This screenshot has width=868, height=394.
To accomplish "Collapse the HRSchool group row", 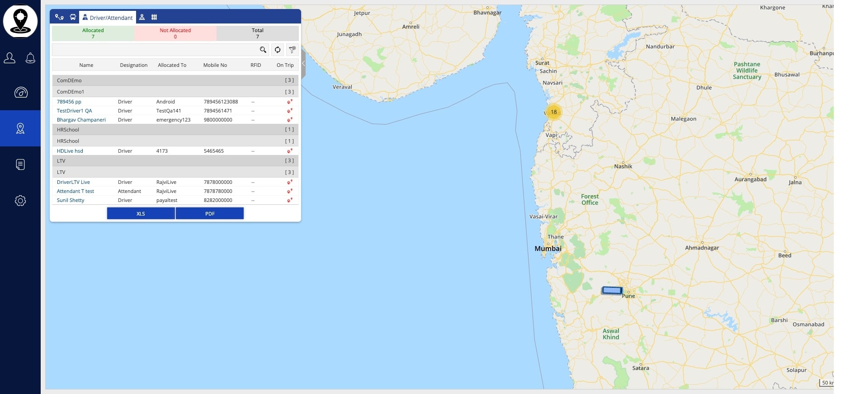I will (175, 130).
